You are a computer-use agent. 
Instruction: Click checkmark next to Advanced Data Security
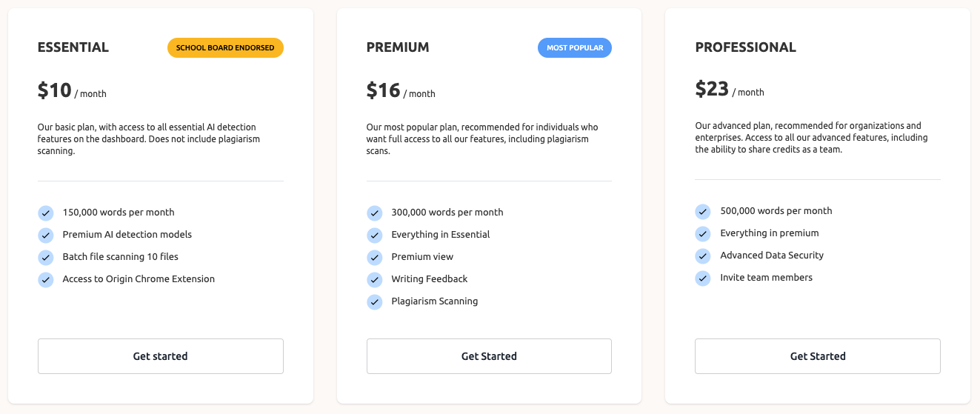pyautogui.click(x=703, y=256)
